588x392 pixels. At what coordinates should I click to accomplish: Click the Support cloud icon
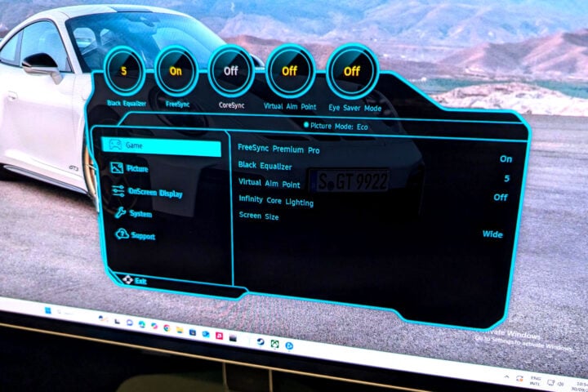pos(121,235)
